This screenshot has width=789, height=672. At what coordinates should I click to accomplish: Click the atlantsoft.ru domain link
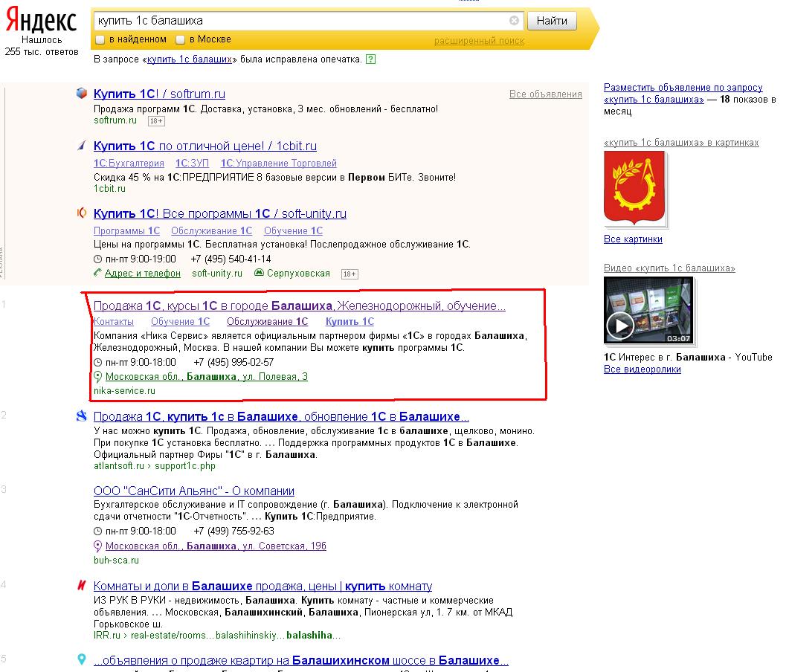(119, 466)
